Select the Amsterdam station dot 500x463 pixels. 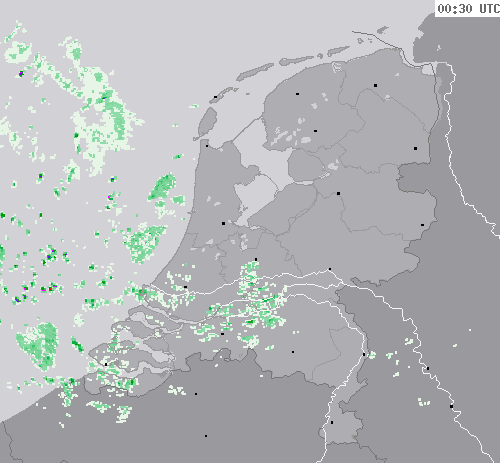tap(223, 223)
